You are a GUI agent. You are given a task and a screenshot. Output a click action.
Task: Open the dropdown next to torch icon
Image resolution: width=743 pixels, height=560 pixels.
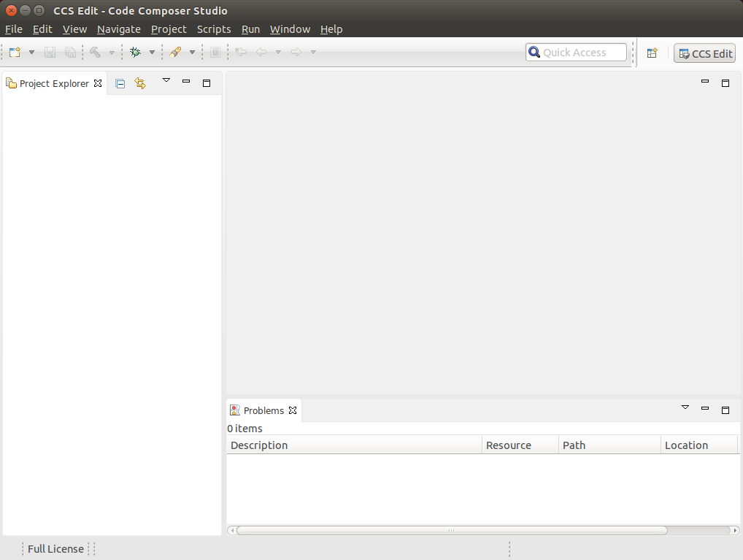(x=193, y=52)
